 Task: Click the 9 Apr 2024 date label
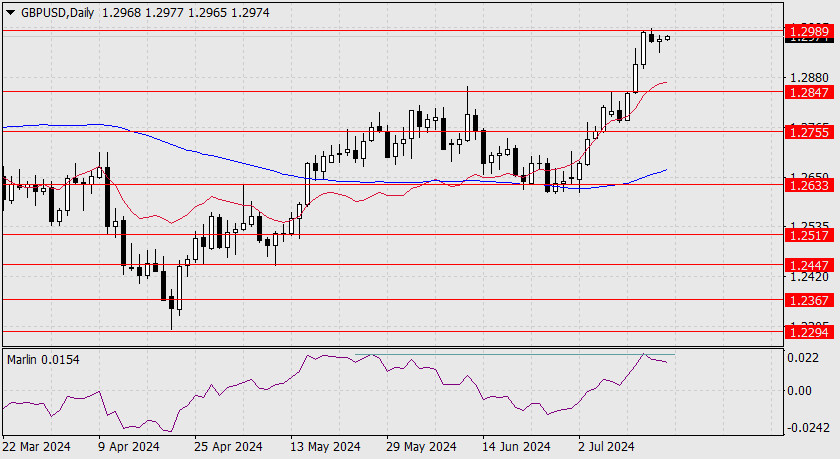[x=129, y=446]
